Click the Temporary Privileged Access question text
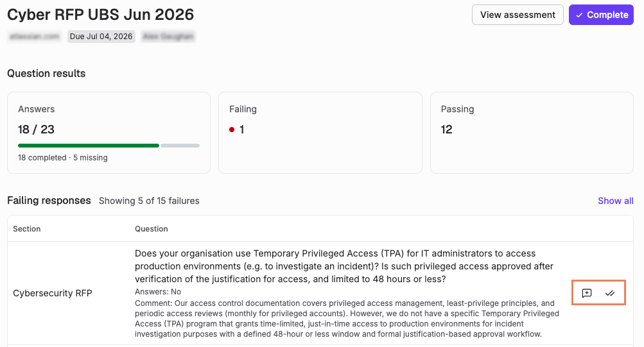644x347 pixels. (x=344, y=266)
